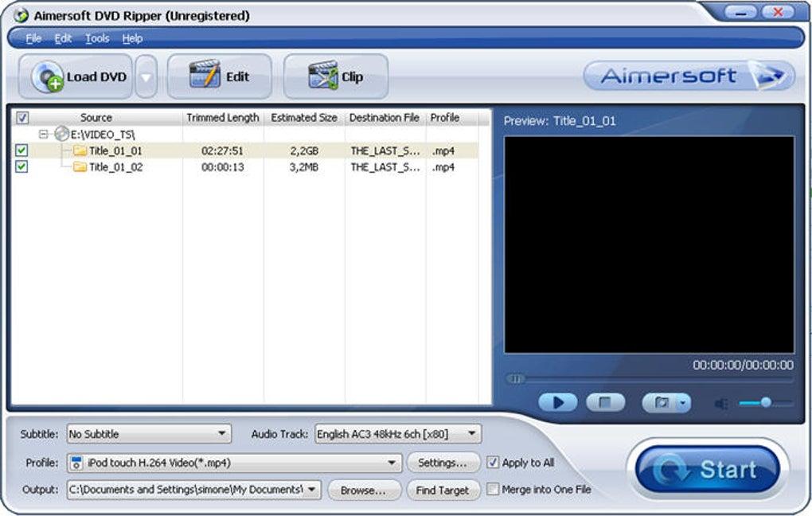
Task: Click the 2,2GB estimated size cell
Action: tap(304, 150)
